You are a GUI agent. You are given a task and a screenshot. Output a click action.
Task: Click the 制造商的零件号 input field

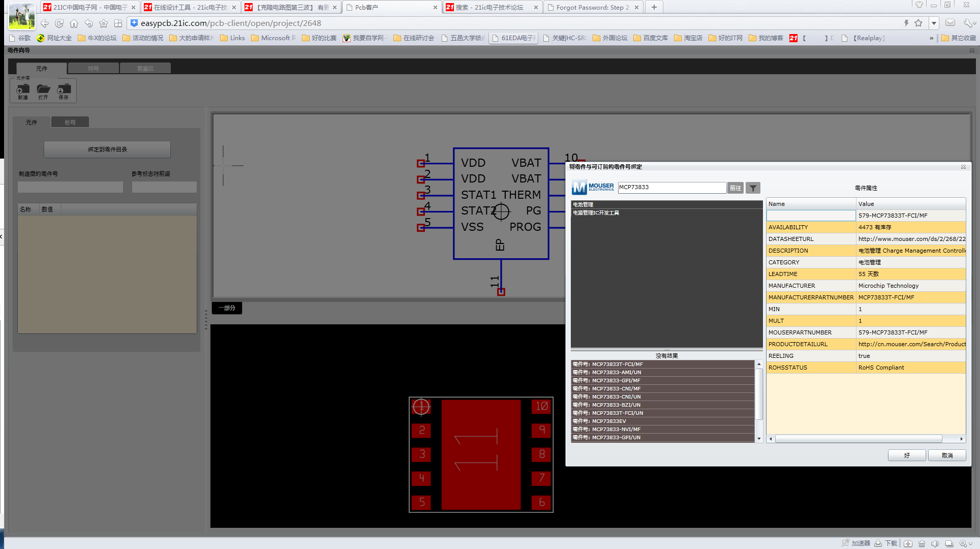70,187
